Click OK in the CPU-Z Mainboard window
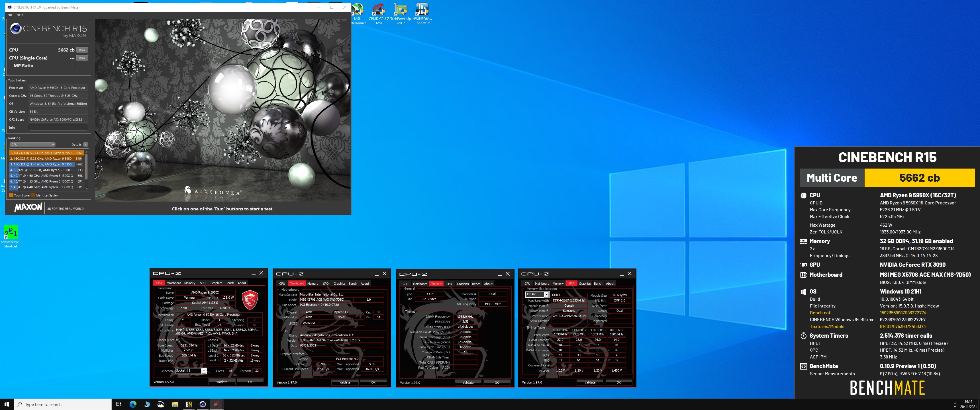 click(x=373, y=383)
